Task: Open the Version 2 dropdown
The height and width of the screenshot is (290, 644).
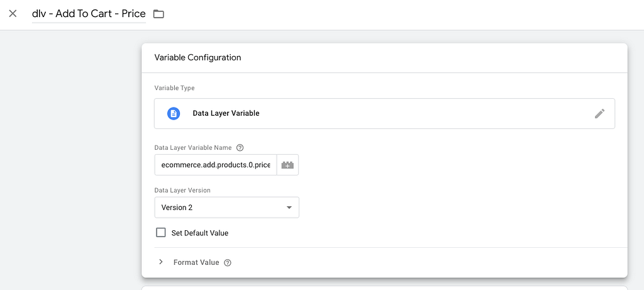Action: (x=226, y=208)
